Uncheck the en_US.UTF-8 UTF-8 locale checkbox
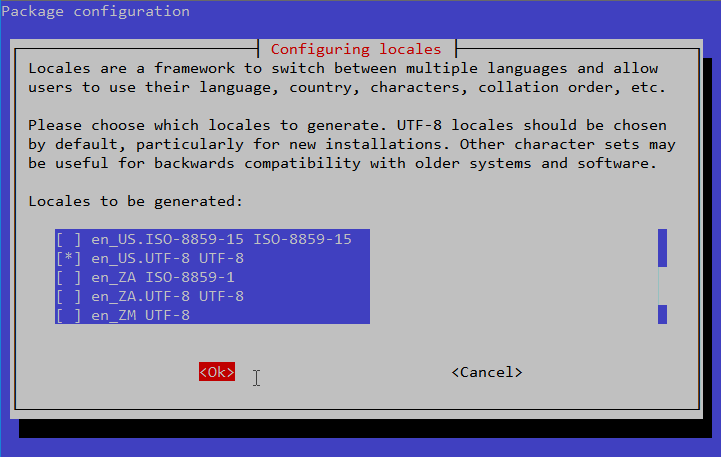Screen dimensions: 721x457 pos(69,258)
